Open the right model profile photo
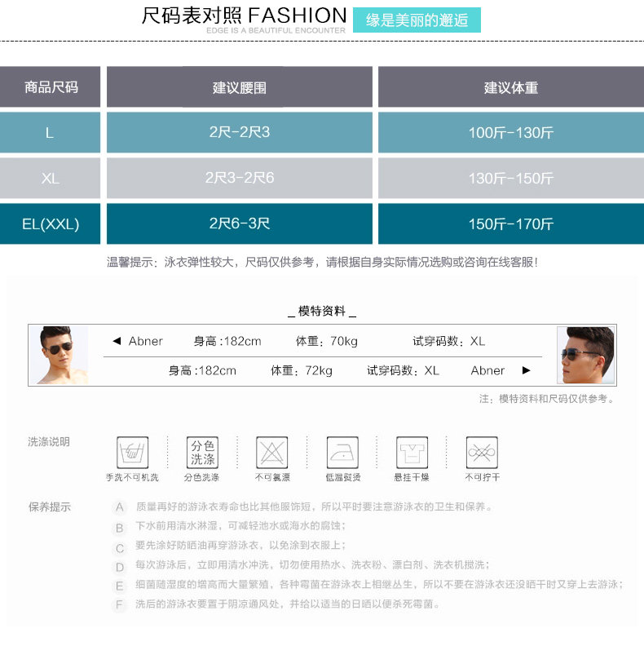The image size is (644, 646). [586, 355]
